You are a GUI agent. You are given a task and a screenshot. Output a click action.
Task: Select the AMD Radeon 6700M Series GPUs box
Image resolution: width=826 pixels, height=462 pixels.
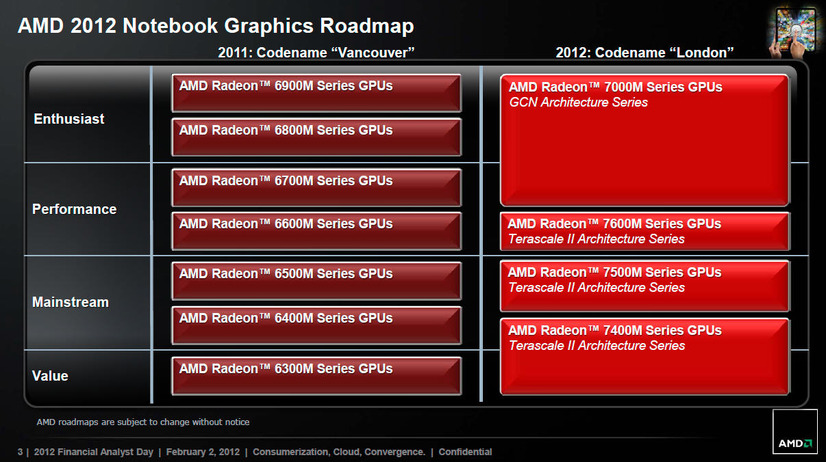pos(316,188)
